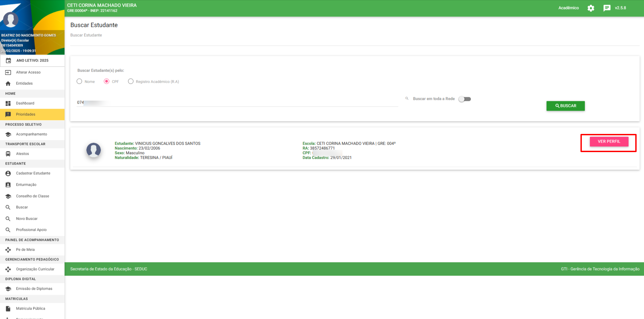Click the CPF search input field
The height and width of the screenshot is (319, 644).
coord(237,103)
